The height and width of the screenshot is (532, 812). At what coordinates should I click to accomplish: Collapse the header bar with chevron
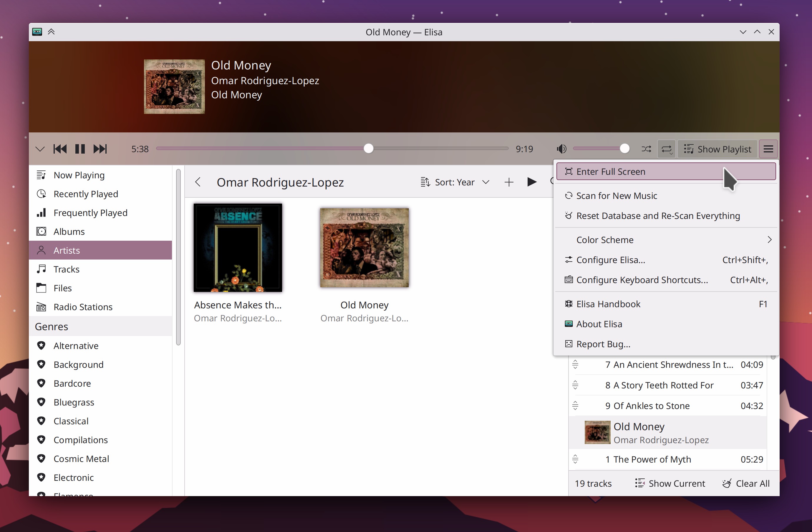(x=40, y=149)
